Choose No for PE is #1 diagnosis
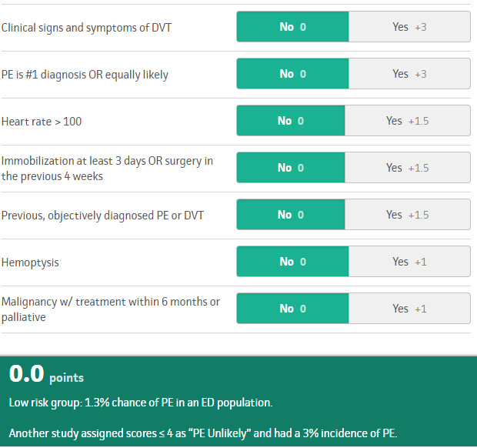This screenshot has width=477, height=448. point(292,74)
